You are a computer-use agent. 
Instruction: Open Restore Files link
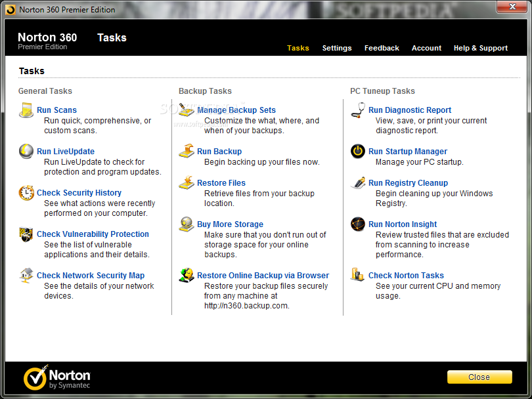(x=221, y=182)
